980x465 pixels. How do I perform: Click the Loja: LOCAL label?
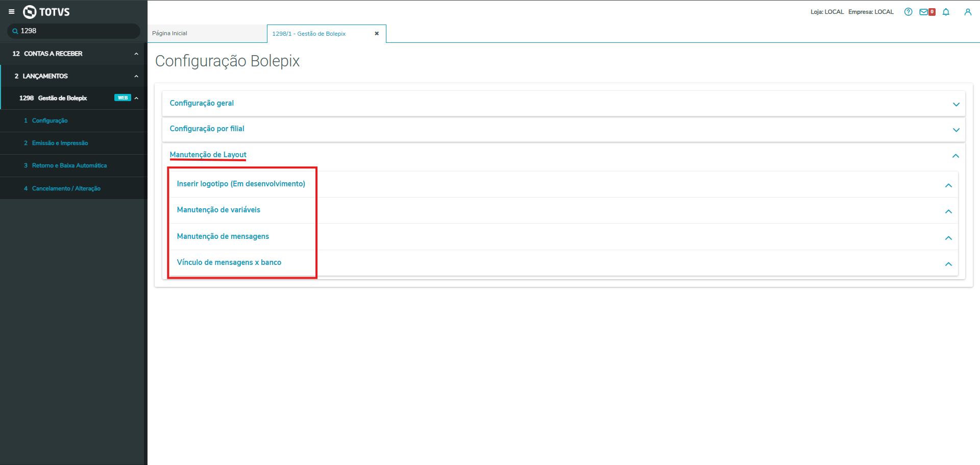point(827,12)
